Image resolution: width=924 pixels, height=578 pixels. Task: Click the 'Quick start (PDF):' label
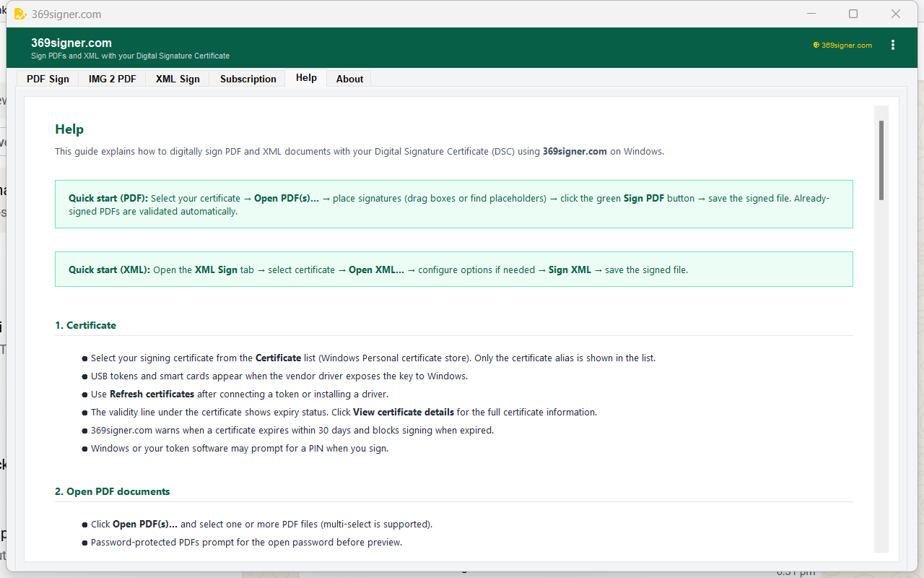(x=108, y=198)
